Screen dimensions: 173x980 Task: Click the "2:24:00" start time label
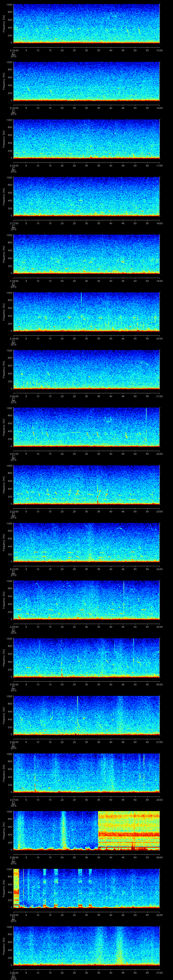(x=14, y=627)
